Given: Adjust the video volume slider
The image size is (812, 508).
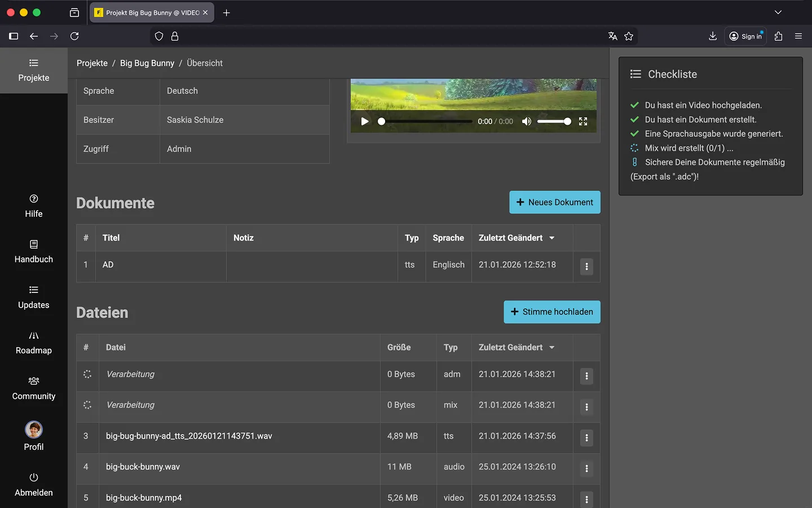Looking at the screenshot, I should 554,121.
